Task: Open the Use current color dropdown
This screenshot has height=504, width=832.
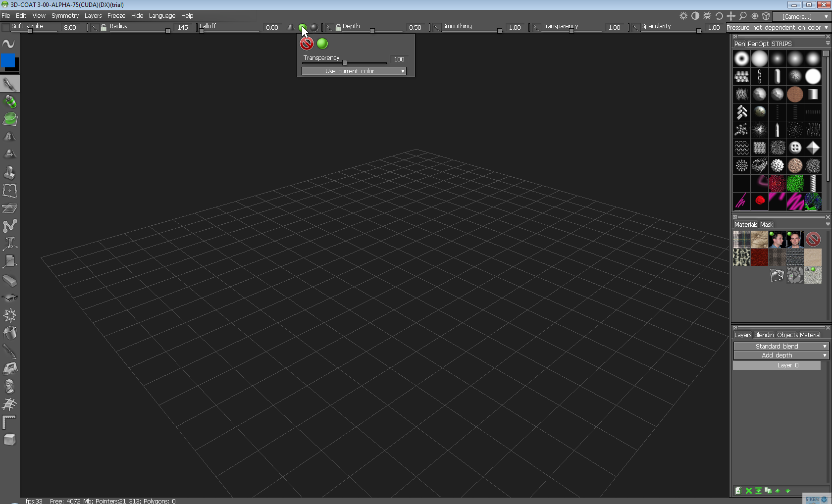Action: [354, 71]
